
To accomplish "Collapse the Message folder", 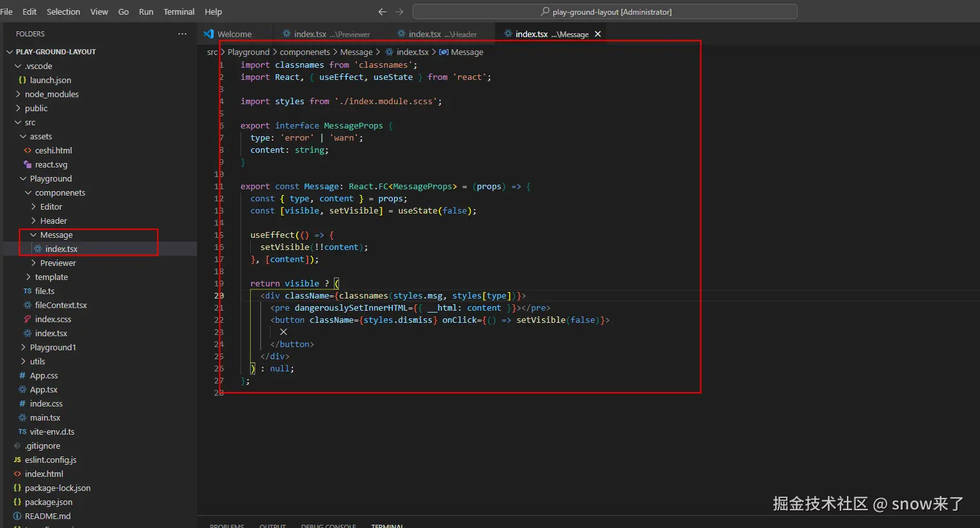I will (33, 235).
